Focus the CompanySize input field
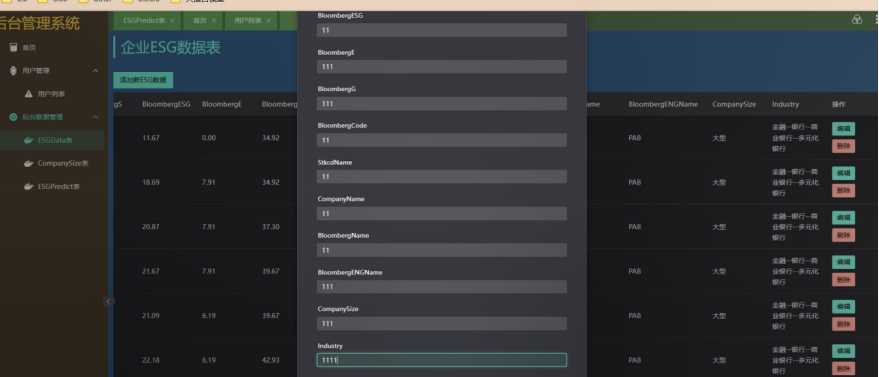The image size is (879, 377). click(442, 323)
